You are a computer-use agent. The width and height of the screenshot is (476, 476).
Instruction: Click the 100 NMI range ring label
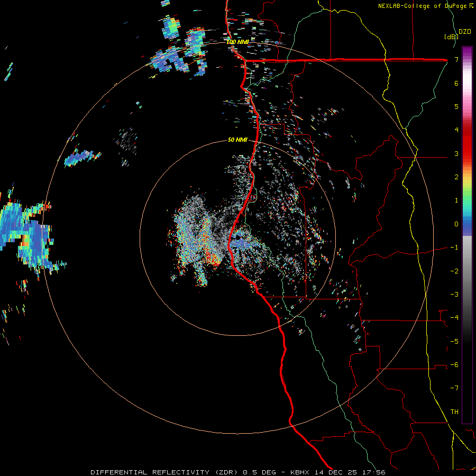click(237, 42)
